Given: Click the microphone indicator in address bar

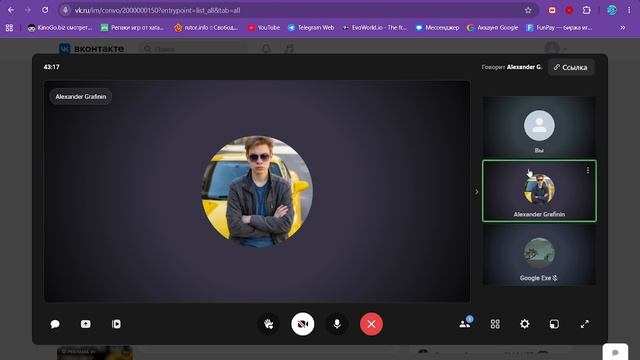Looking at the screenshot, I should click(x=65, y=10).
